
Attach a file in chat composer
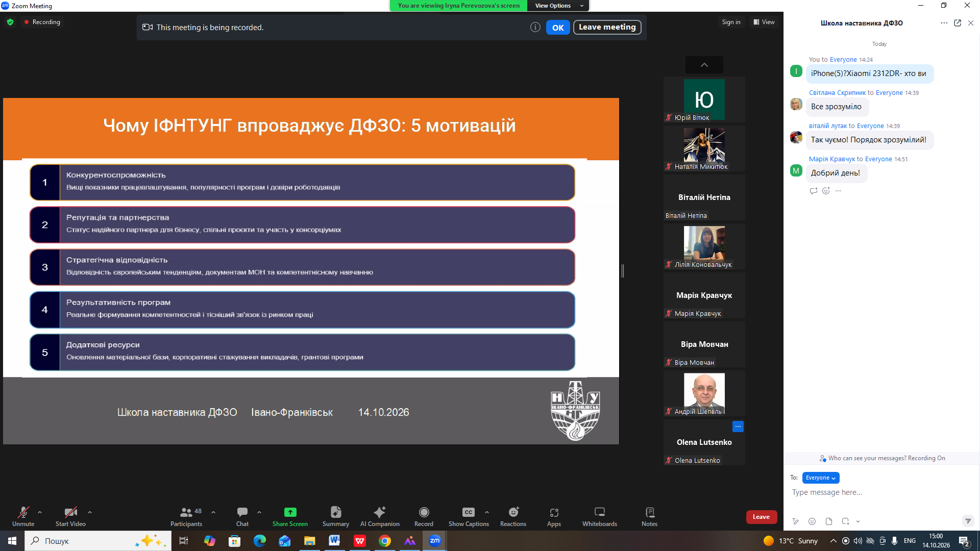pos(829,521)
